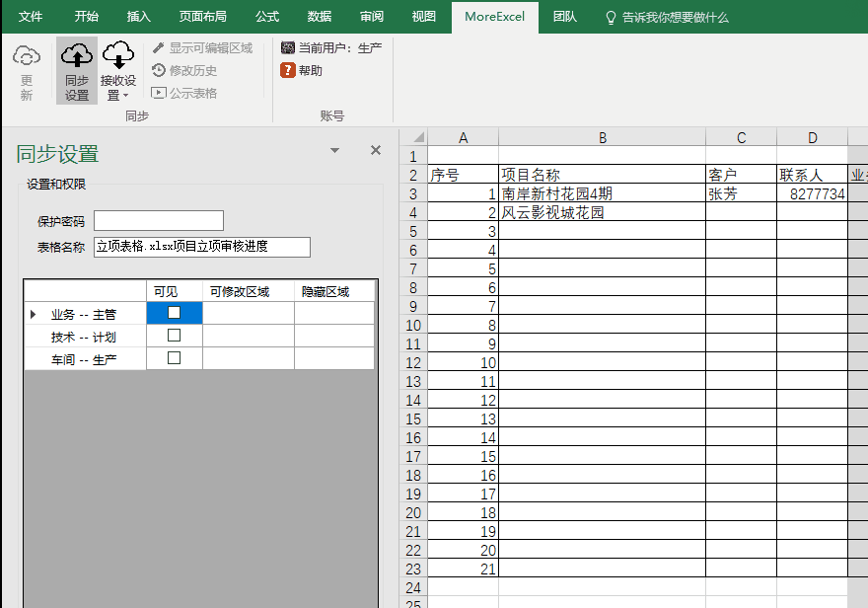Click the 告诉我你想要做什么 search box
Screen dimensions: 868x608
[x=675, y=18]
